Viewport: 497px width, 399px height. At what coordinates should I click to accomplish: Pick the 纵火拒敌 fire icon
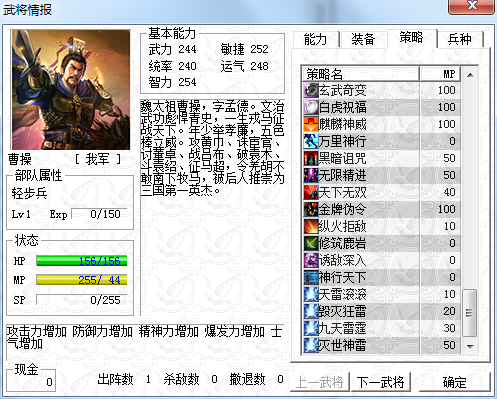point(311,226)
